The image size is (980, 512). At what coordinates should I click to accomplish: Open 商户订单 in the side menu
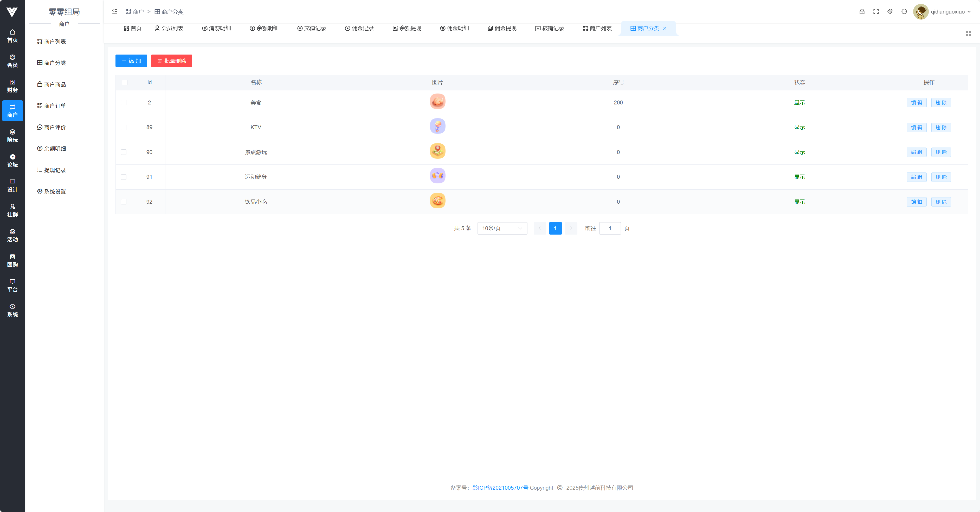click(x=55, y=106)
